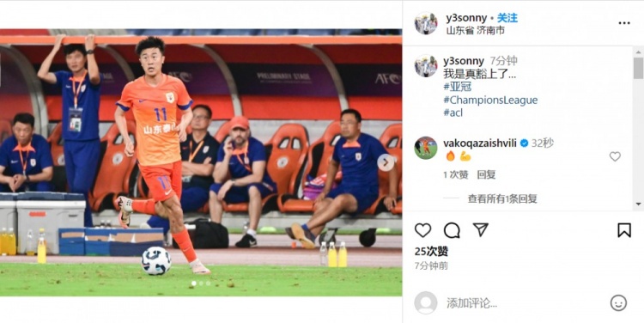Screen dimensions: 644x323
Task: Open emoji picker smiley icon
Action: click(x=618, y=303)
